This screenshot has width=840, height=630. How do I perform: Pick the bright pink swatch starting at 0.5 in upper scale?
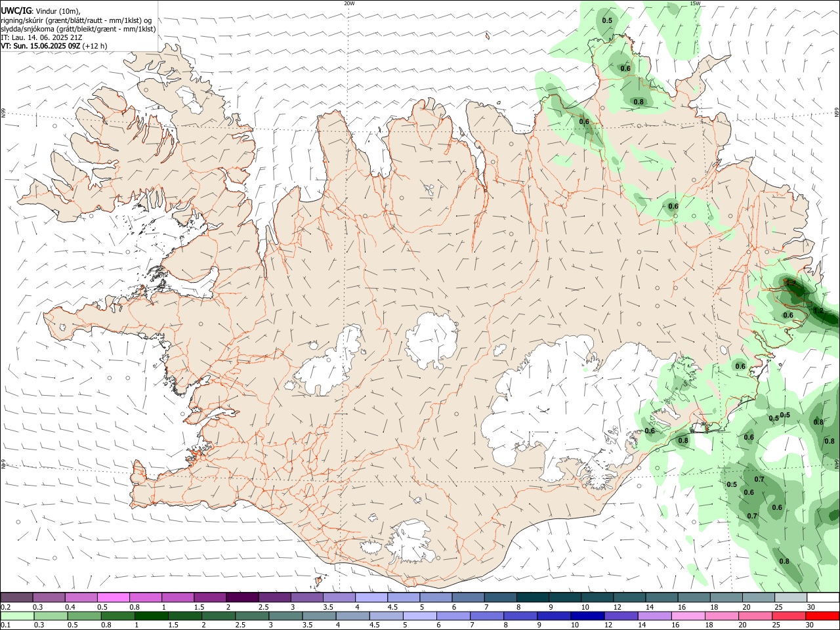113,597
